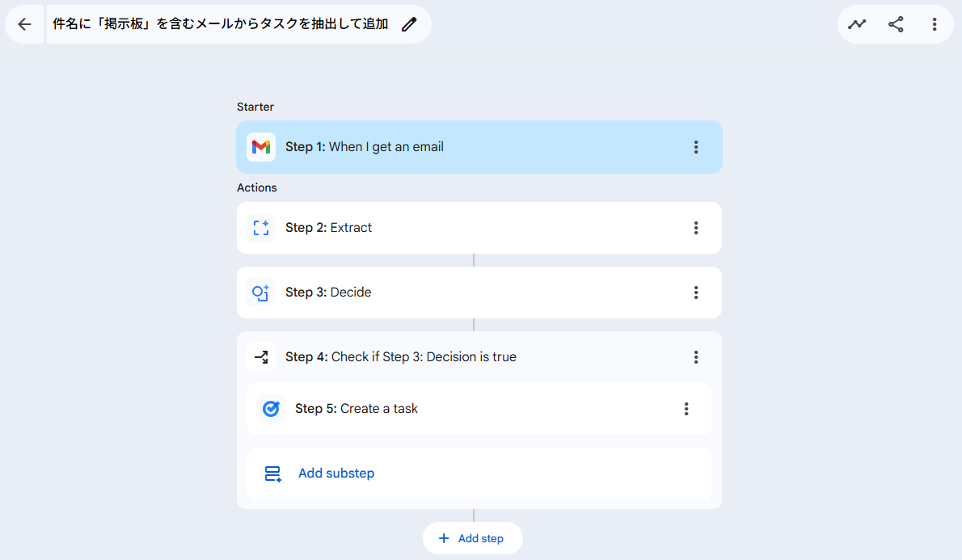Open Step 4 options menu
This screenshot has height=560, width=962.
pyautogui.click(x=695, y=357)
